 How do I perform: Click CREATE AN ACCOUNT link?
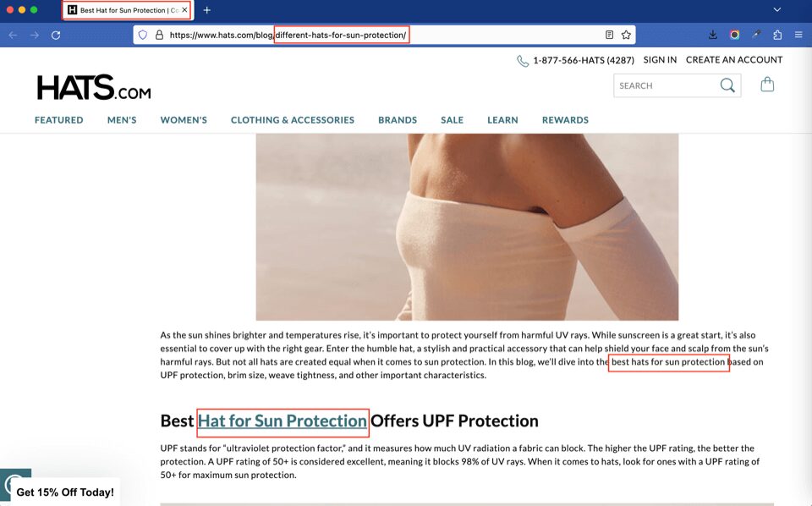(733, 60)
